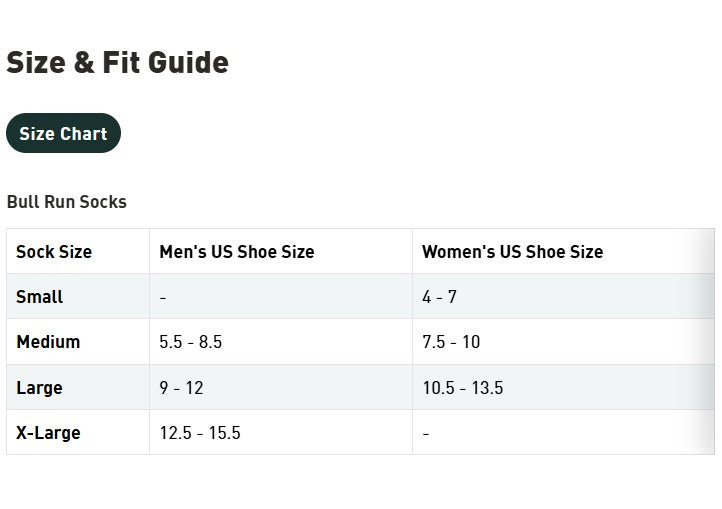The height and width of the screenshot is (509, 722).
Task: Click the Size Chart button
Action: click(63, 133)
